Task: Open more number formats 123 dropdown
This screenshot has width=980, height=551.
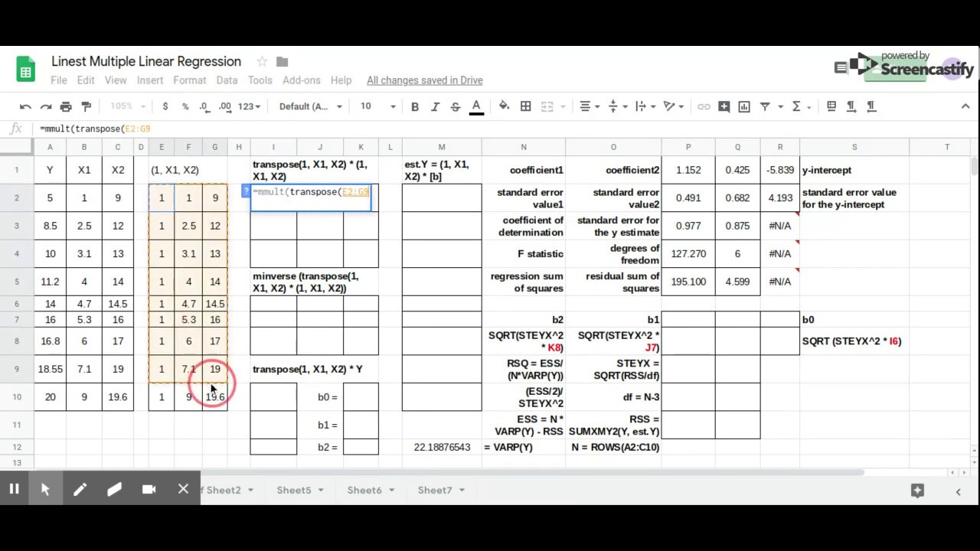Action: [249, 106]
